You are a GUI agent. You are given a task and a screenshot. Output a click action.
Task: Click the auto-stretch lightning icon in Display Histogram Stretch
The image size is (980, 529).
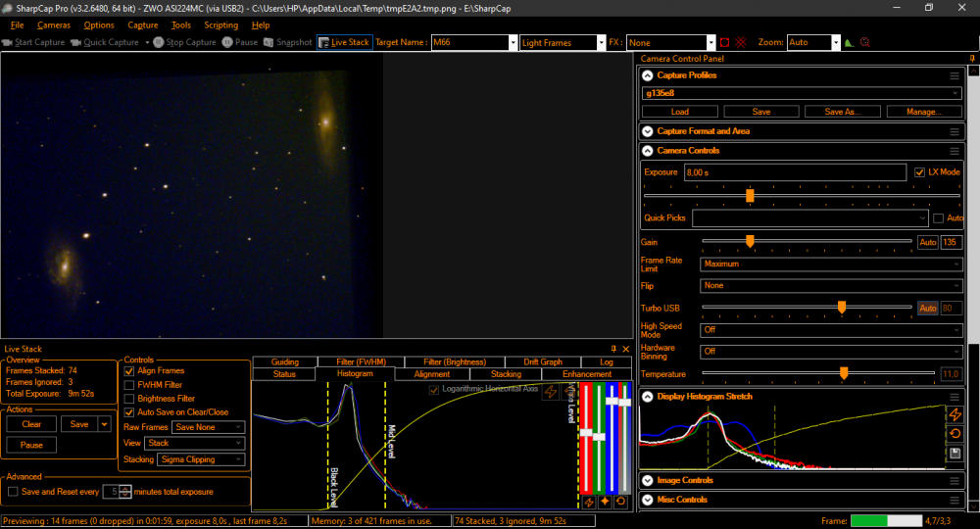[x=955, y=414]
